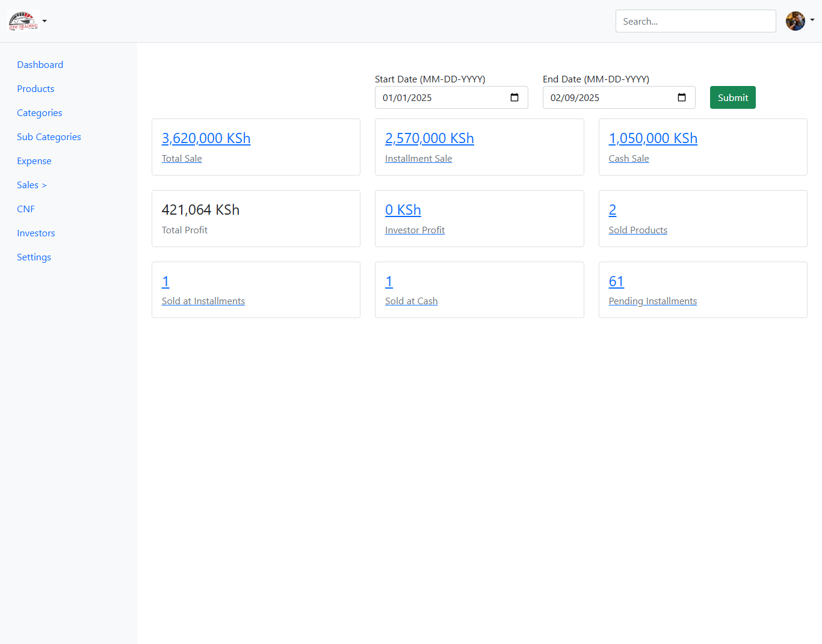Open the Total Sale link
822x644 pixels.
(182, 159)
